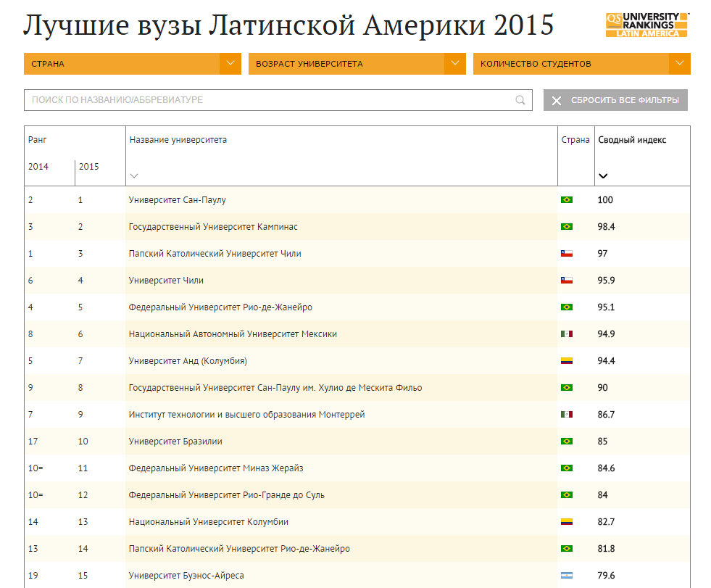Click the index value 86.7
Image resolution: width=711 pixels, height=588 pixels.
(x=606, y=414)
